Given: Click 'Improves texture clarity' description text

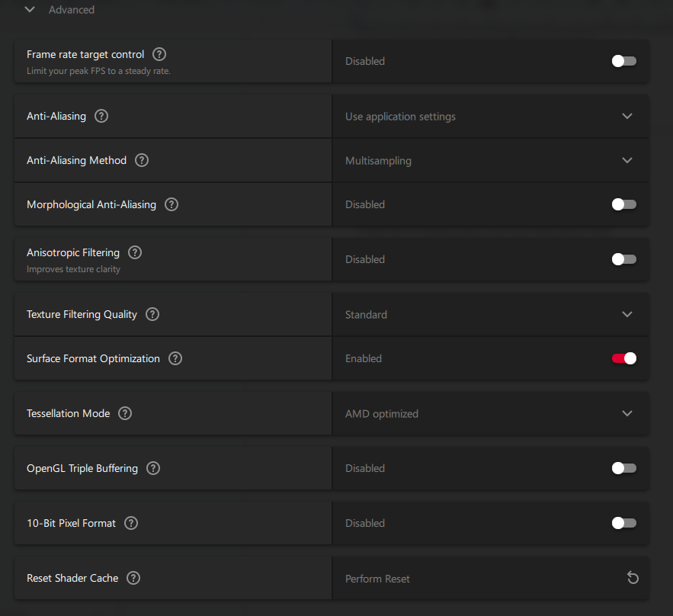Looking at the screenshot, I should tap(73, 269).
